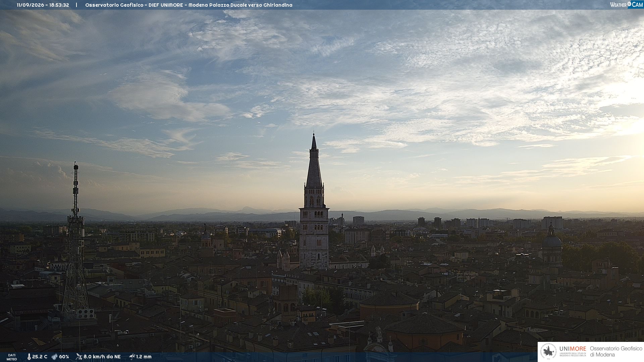
Task: Click the 1.2 mm rainfall value
Action: [x=144, y=357]
